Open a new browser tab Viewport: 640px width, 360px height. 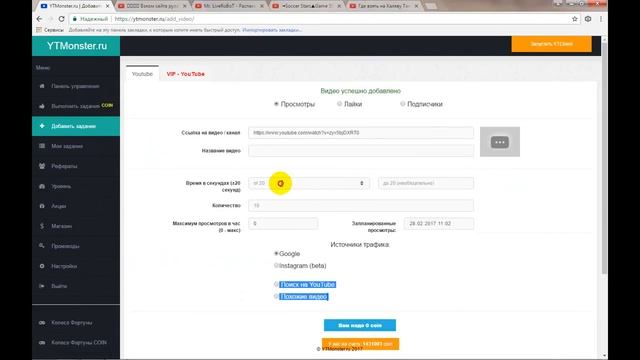pyautogui.click(x=431, y=6)
